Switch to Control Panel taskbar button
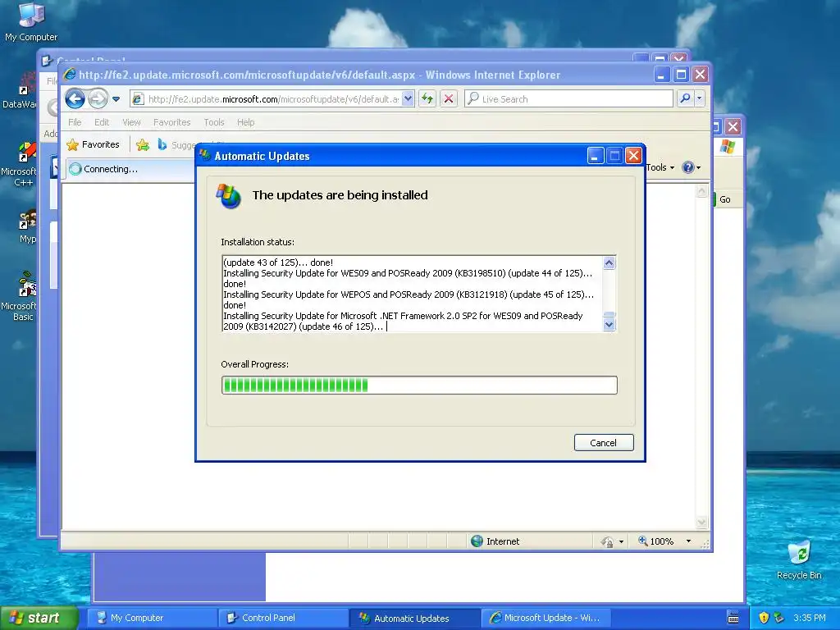Screen dimensions: 840x630 (x=283, y=618)
